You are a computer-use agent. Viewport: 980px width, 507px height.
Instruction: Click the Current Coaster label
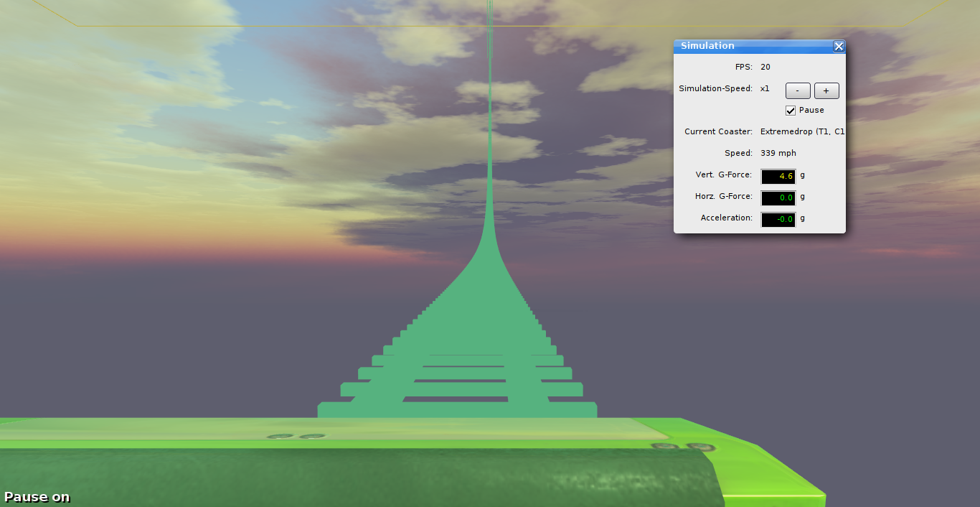pyautogui.click(x=718, y=132)
